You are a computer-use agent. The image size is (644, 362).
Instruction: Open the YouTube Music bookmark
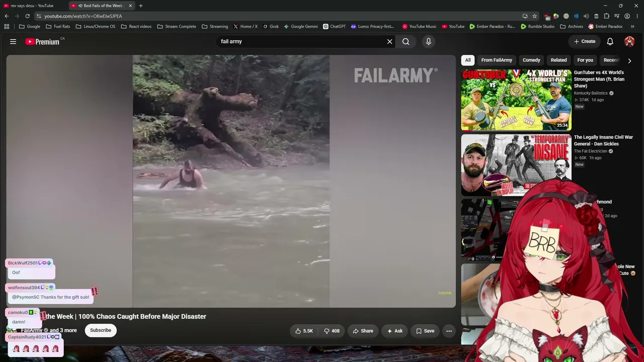pyautogui.click(x=419, y=27)
